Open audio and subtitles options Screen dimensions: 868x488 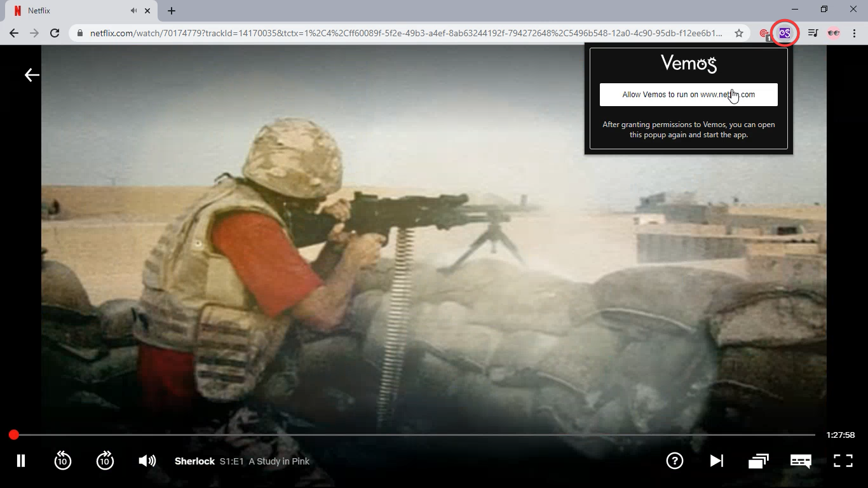tap(801, 461)
